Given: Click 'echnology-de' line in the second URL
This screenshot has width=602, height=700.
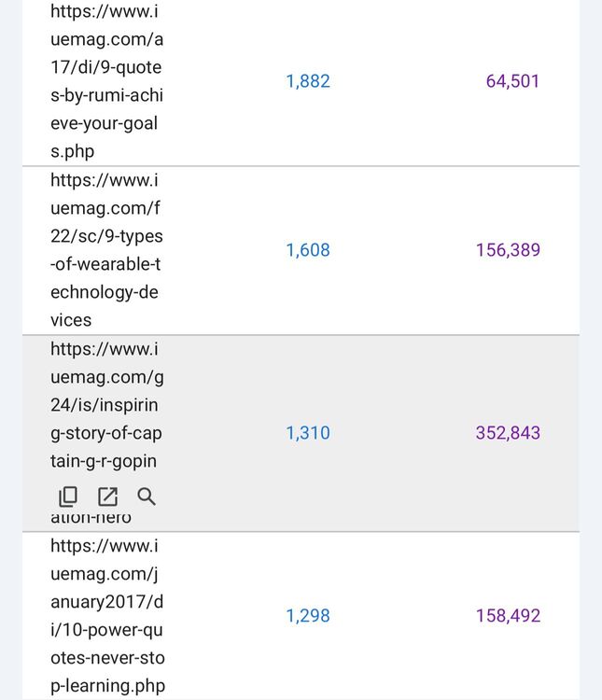Looking at the screenshot, I should click(105, 292).
